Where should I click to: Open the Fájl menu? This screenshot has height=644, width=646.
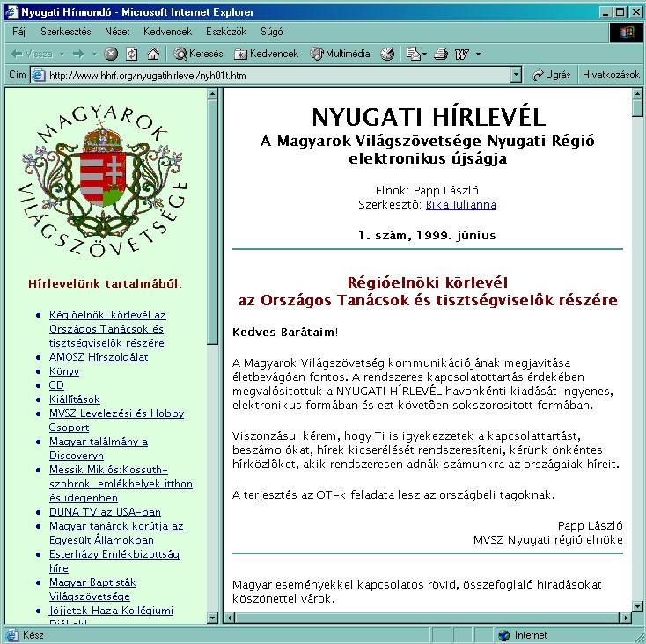[19, 32]
